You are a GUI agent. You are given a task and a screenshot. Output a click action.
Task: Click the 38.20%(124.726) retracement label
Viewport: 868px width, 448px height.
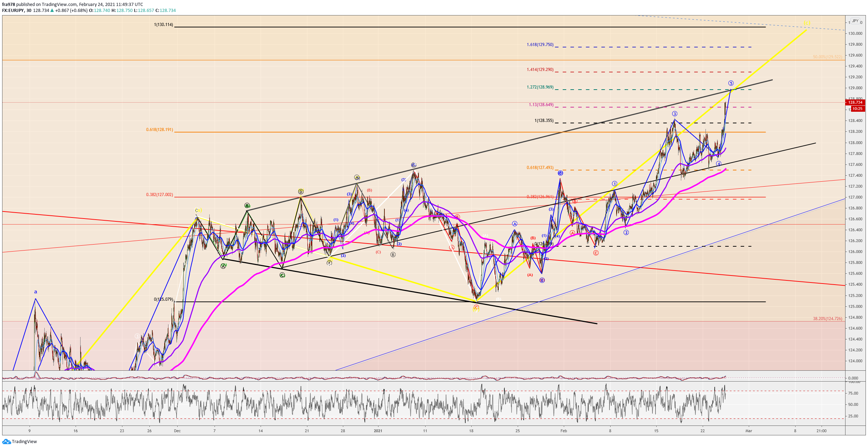pos(828,319)
